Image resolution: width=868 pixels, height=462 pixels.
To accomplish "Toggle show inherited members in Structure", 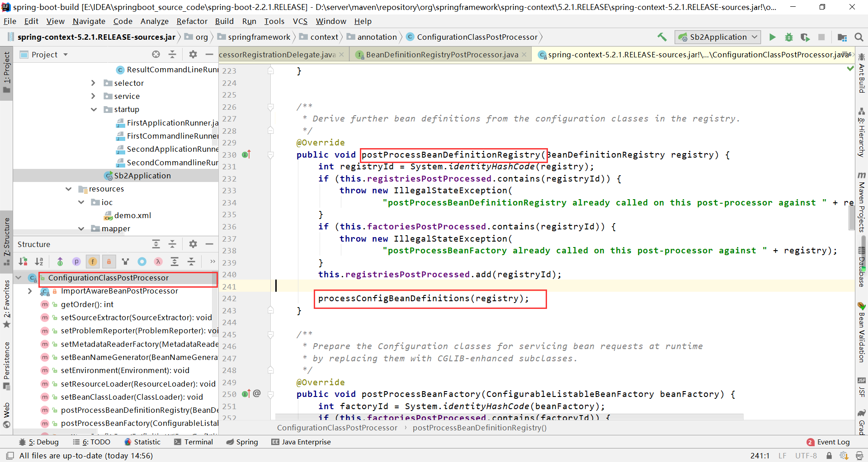I will pyautogui.click(x=60, y=261).
